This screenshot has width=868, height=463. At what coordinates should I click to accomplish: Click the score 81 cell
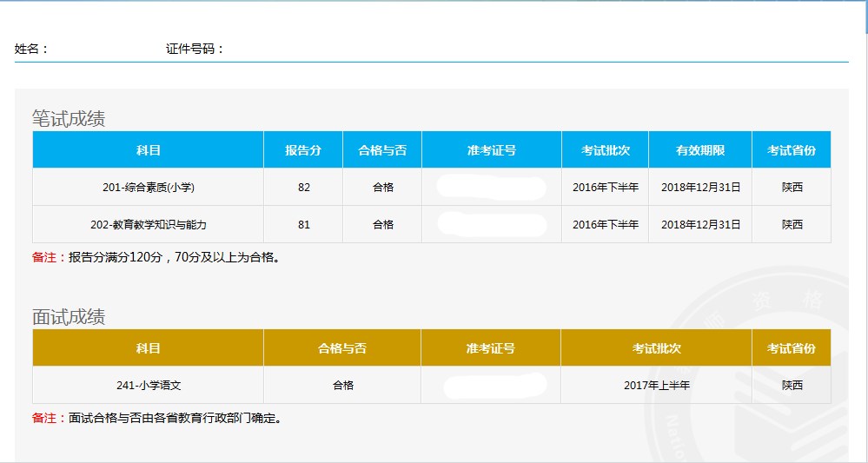(x=303, y=225)
